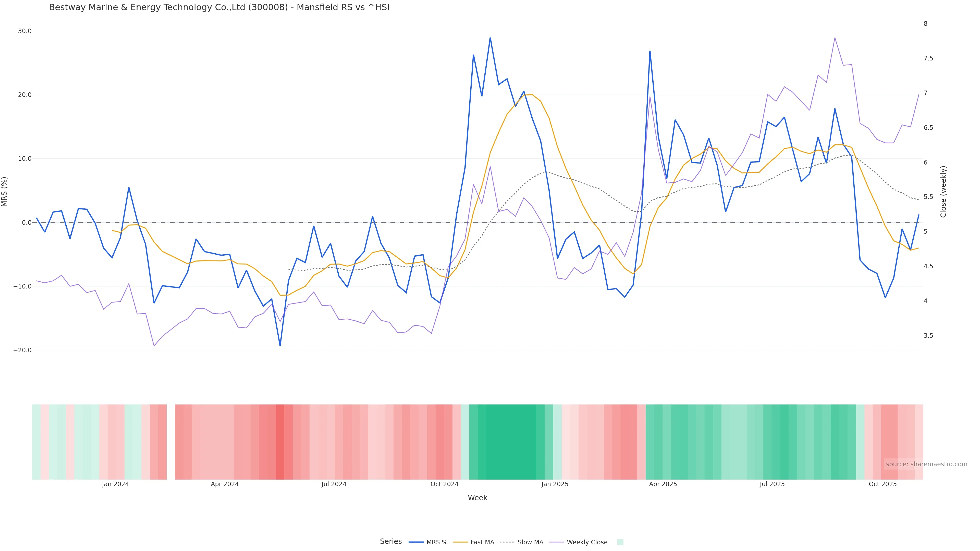Click the 8 tick on the Close axis
This screenshot has width=980, height=551.
click(x=925, y=23)
